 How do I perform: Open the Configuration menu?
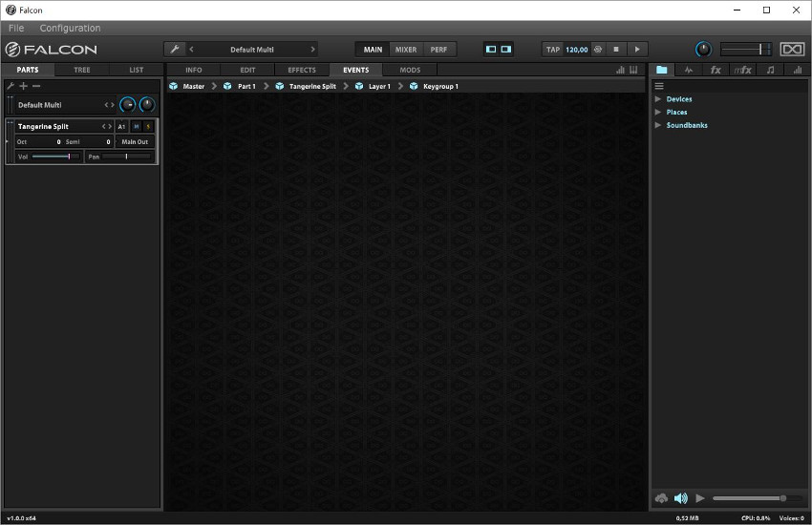coord(70,28)
